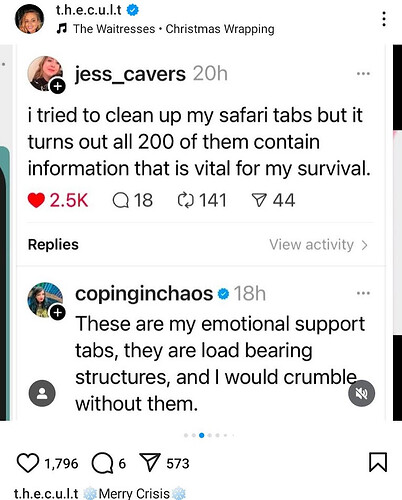The image size is (402, 500).
Task: Follow copinginchaos via plus on avatar
Action: pyautogui.click(x=58, y=313)
